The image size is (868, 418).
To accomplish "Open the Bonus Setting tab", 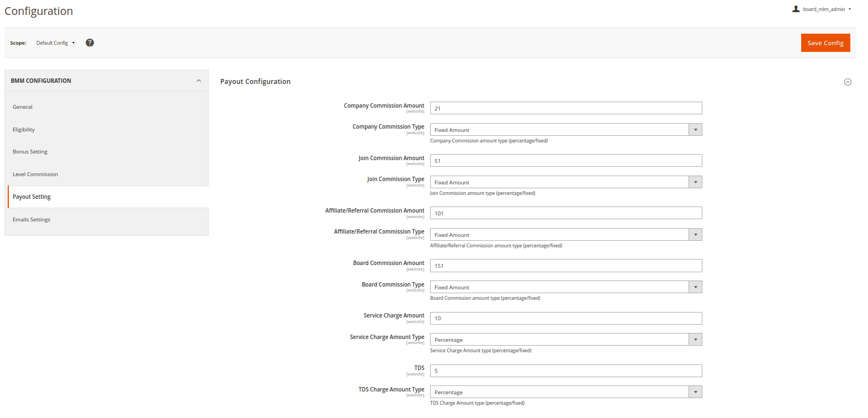I will [30, 152].
